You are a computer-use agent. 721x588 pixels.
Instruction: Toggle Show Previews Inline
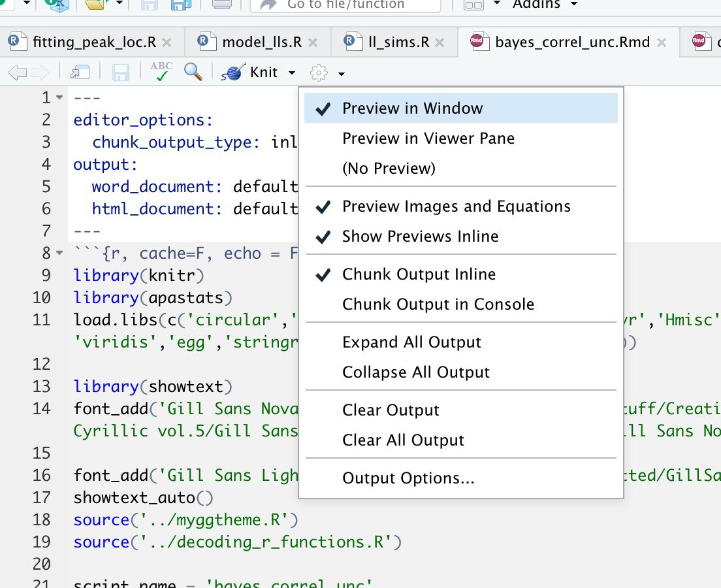point(460,237)
